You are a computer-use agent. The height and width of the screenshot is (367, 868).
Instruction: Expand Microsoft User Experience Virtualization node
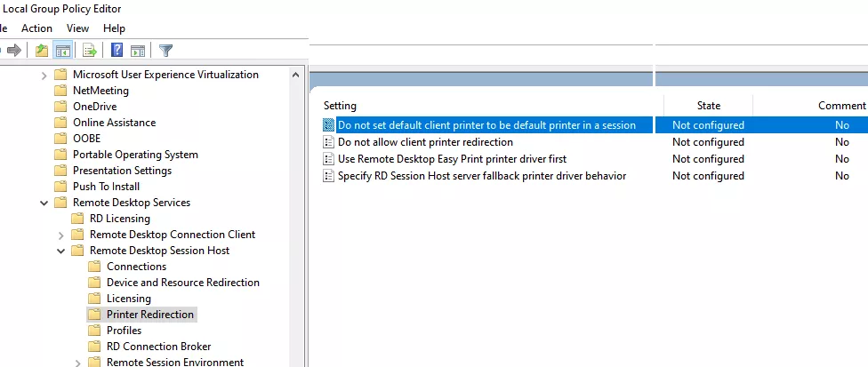click(44, 76)
